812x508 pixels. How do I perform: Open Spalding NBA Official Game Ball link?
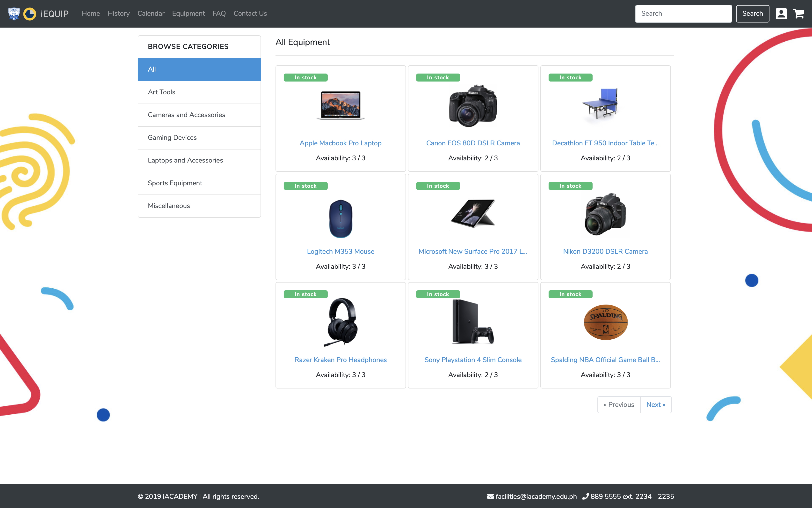[605, 360]
